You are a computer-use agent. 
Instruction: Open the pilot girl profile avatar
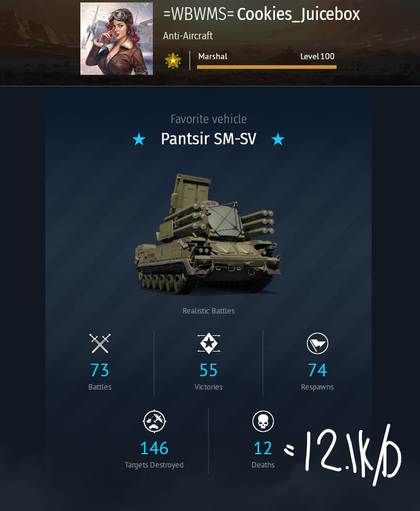pos(117,39)
